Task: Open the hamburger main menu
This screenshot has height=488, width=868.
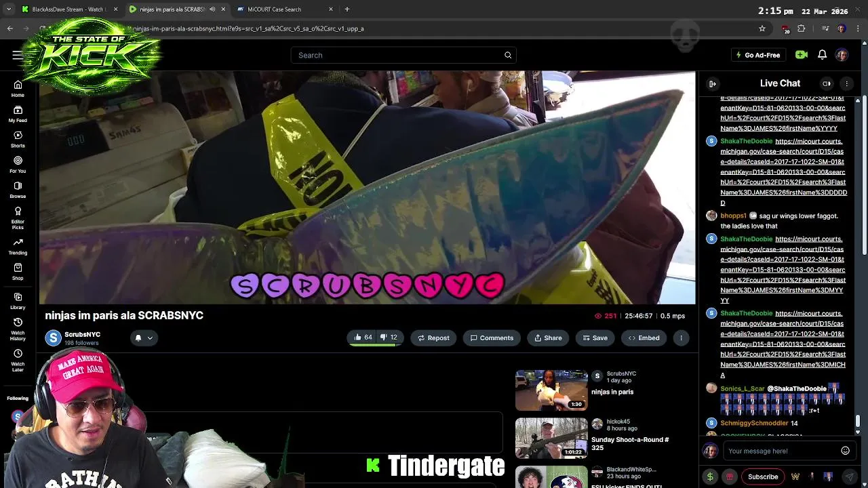Action: pos(17,55)
